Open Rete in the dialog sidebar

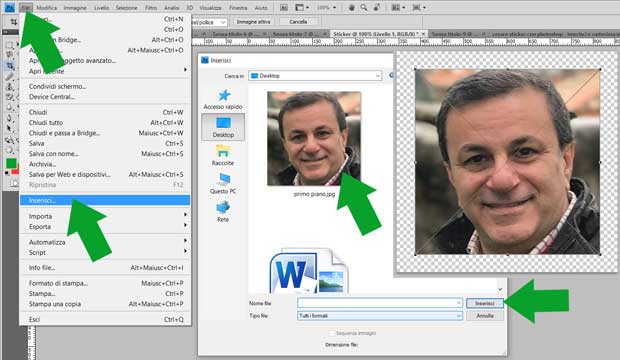pos(223,211)
